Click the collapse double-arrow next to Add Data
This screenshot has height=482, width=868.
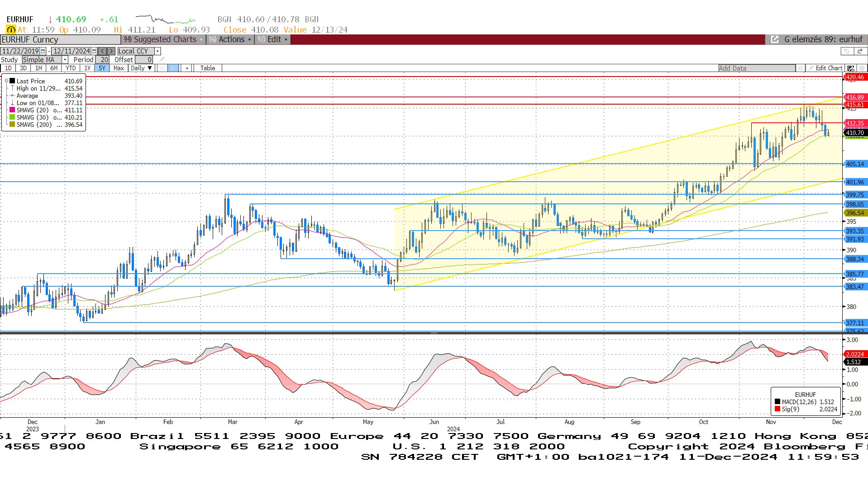click(801, 68)
